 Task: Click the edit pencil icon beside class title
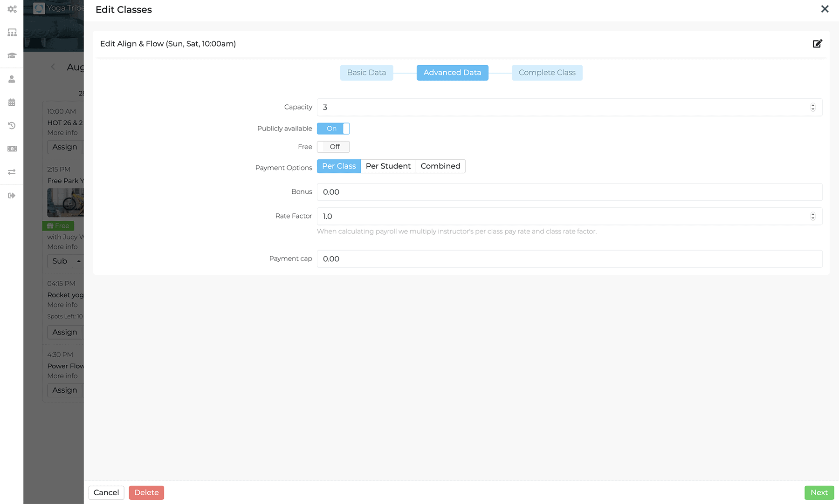(x=818, y=43)
